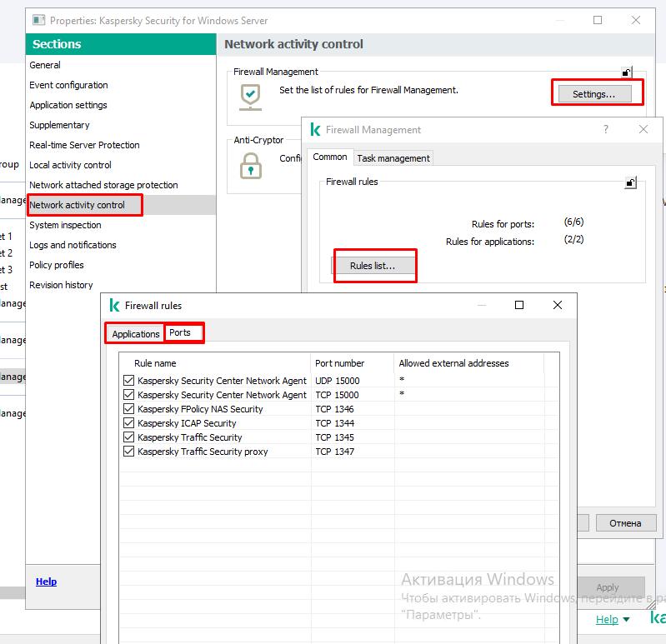
Task: Click the Properties window title bar icon
Action: (x=39, y=20)
